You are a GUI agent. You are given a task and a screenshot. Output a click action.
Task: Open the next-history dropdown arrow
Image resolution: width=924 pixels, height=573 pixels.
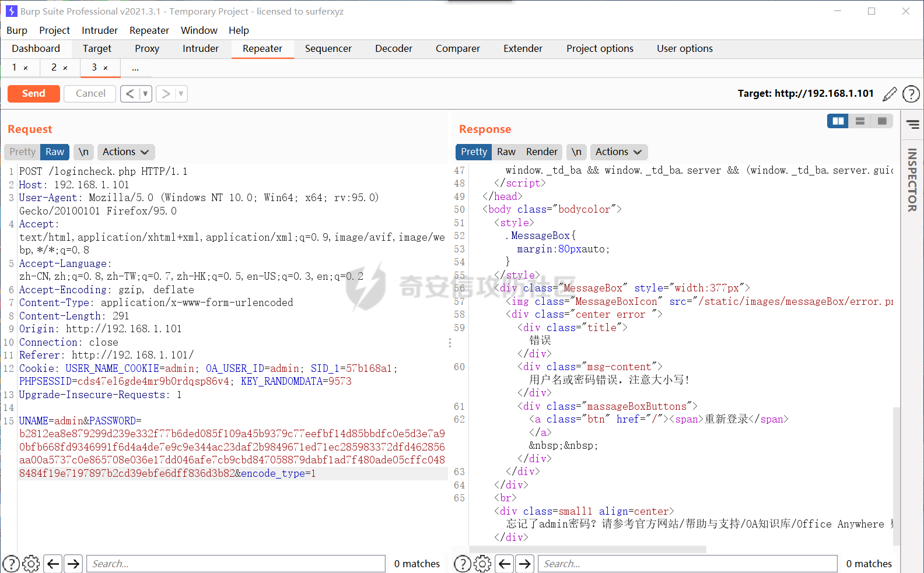pyautogui.click(x=181, y=93)
